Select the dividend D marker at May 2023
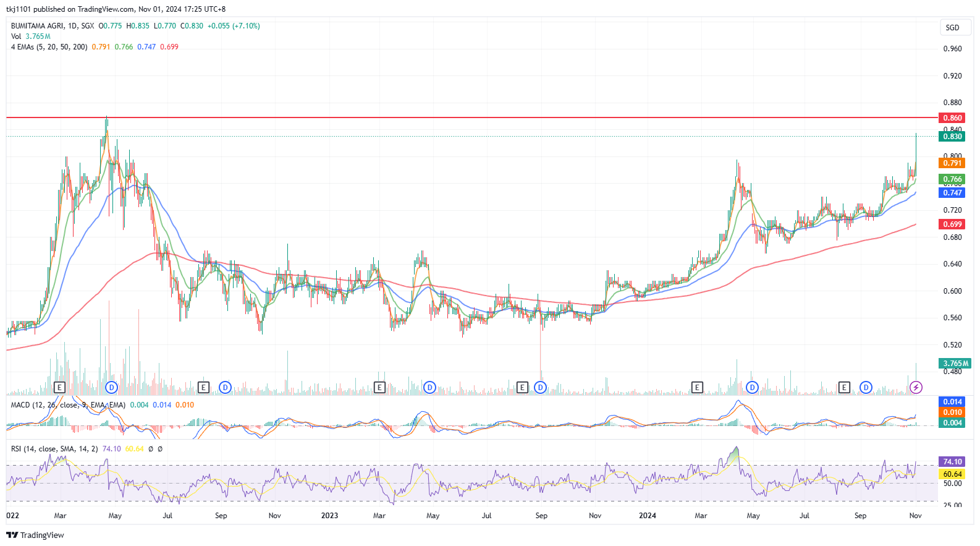980x546 pixels. [x=429, y=388]
